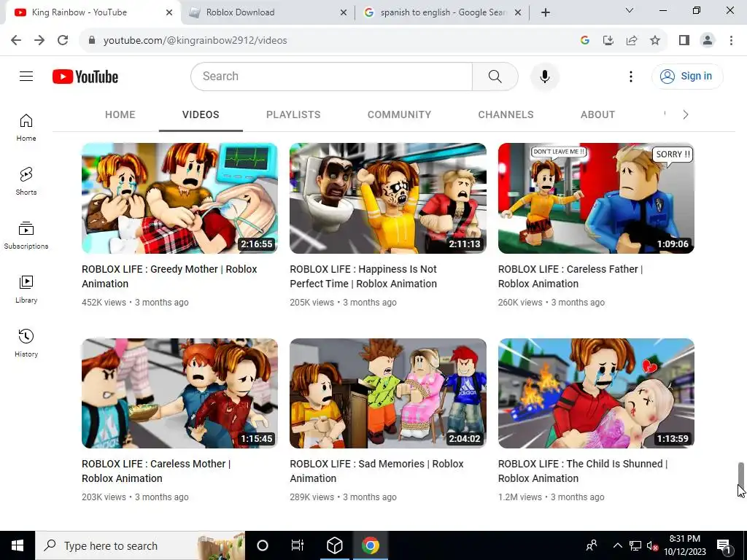Click "452K views" text under Greedy Mother
Image resolution: width=747 pixels, height=560 pixels.
[104, 303]
